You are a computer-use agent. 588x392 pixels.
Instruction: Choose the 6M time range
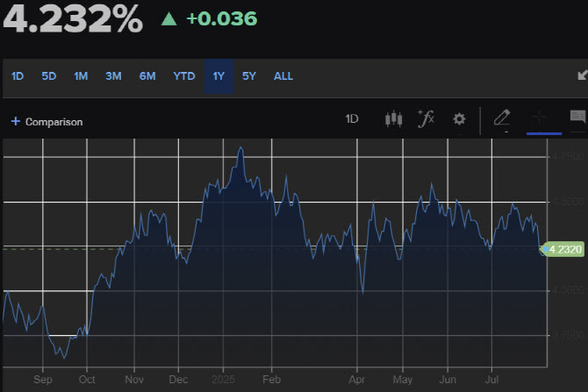pos(147,76)
